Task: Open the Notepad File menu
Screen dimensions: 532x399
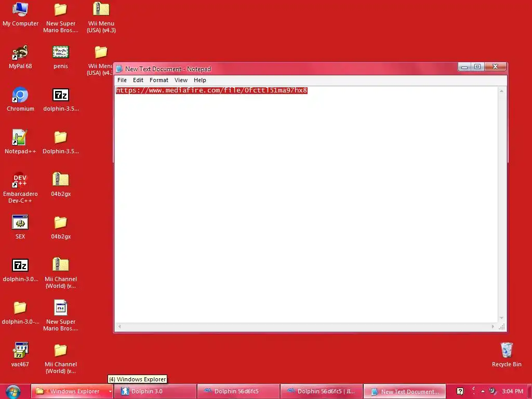Action: point(122,80)
